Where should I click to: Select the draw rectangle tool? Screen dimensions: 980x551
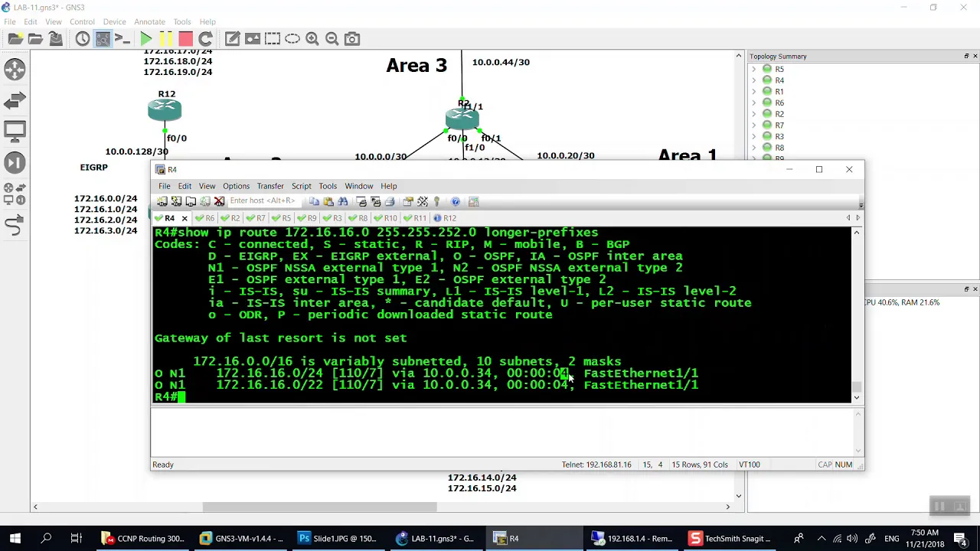[x=273, y=39]
